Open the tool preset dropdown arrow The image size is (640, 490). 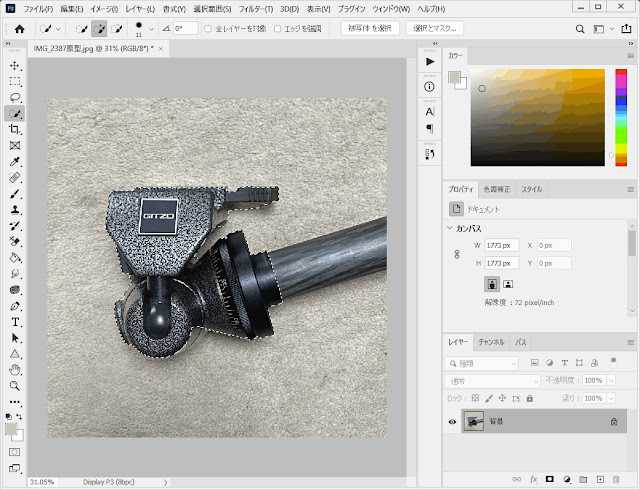point(58,29)
